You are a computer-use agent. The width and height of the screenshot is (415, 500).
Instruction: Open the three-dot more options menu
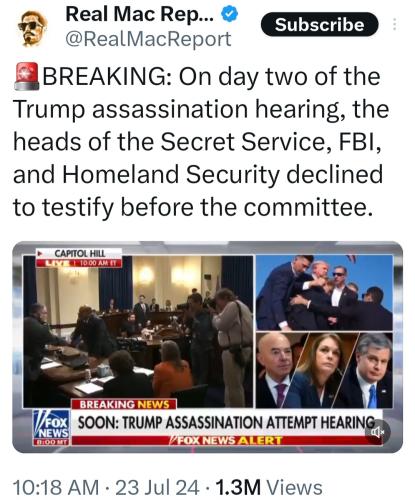pos(395,24)
